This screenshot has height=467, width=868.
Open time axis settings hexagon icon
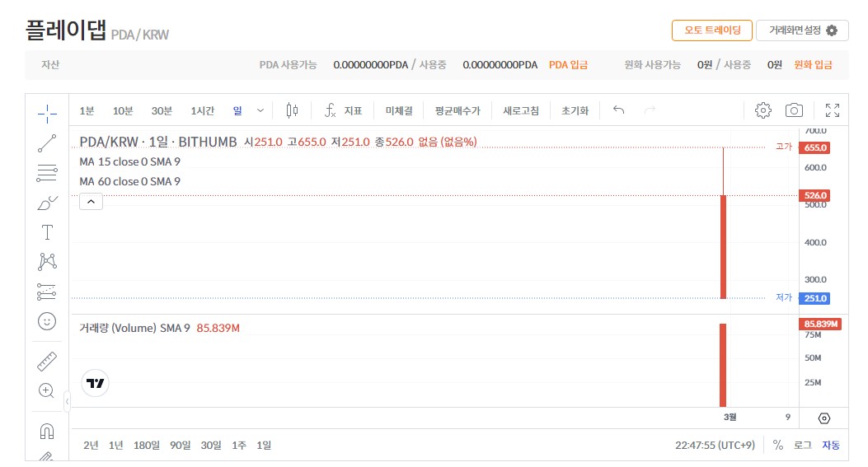point(823,418)
